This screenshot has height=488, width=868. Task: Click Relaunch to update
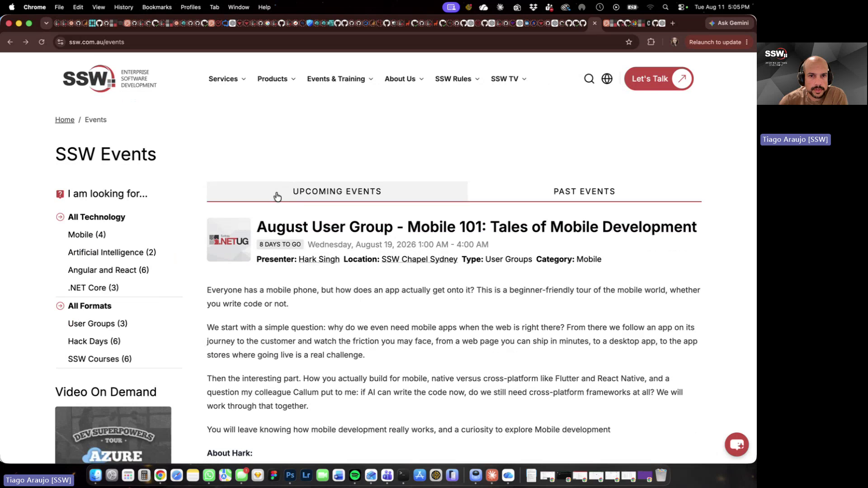pyautogui.click(x=715, y=42)
